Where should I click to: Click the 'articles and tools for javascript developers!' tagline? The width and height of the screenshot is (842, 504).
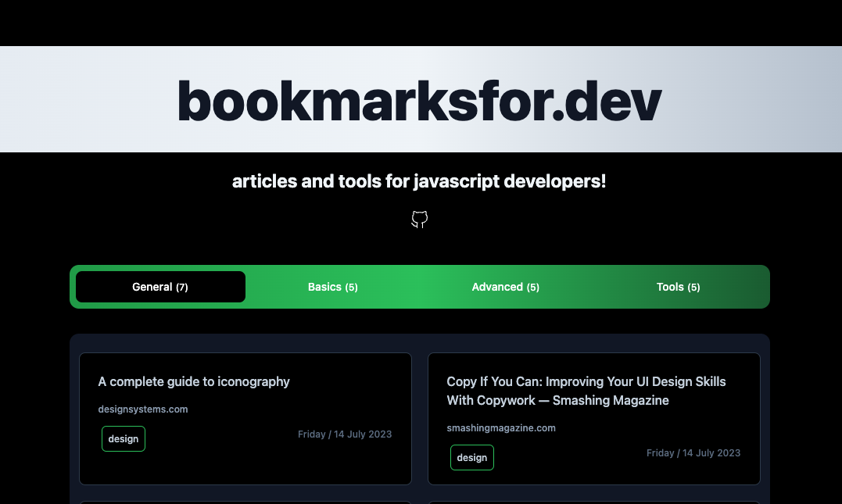[x=419, y=181]
